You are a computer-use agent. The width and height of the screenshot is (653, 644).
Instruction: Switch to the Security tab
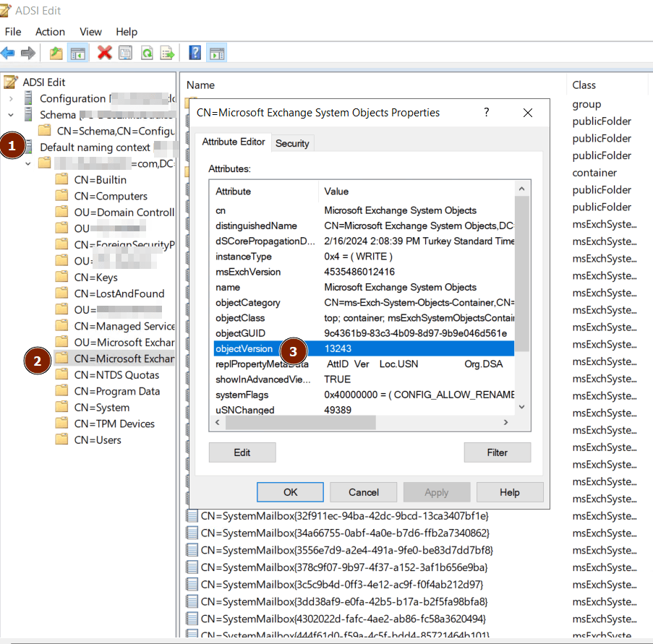[292, 143]
